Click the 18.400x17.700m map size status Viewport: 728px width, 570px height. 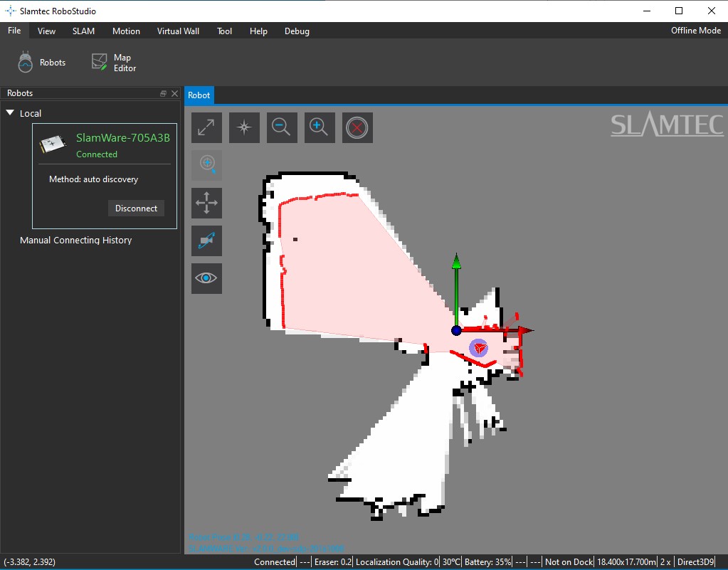pyautogui.click(x=626, y=561)
